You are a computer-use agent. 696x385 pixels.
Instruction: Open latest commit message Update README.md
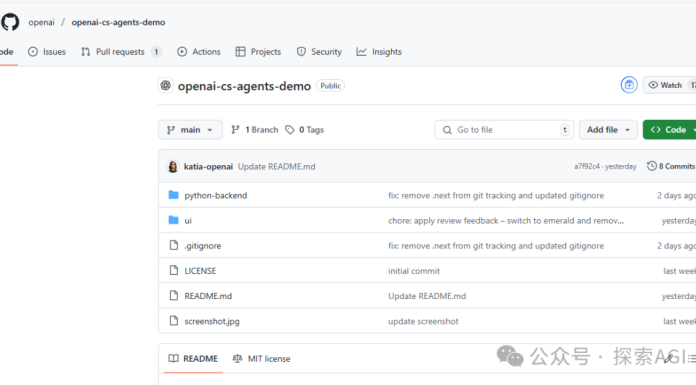point(277,167)
